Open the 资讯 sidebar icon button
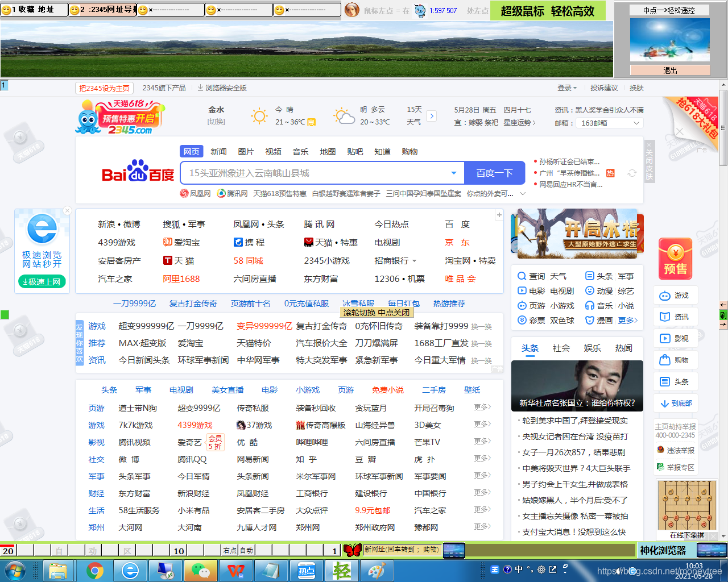This screenshot has width=728, height=582. click(x=675, y=317)
